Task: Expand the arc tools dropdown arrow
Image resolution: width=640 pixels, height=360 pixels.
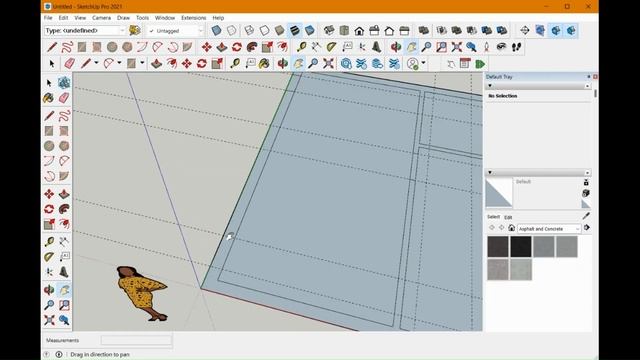Action: point(119,63)
